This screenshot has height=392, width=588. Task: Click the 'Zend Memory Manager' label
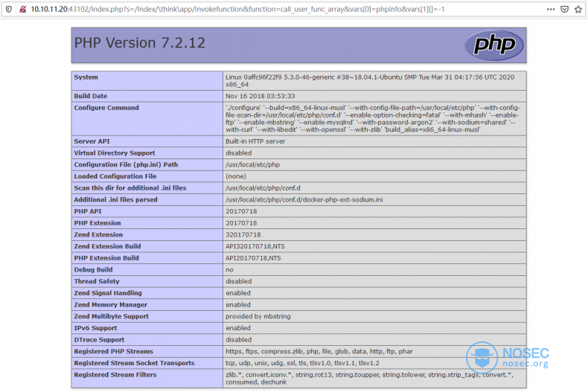[x=111, y=305]
